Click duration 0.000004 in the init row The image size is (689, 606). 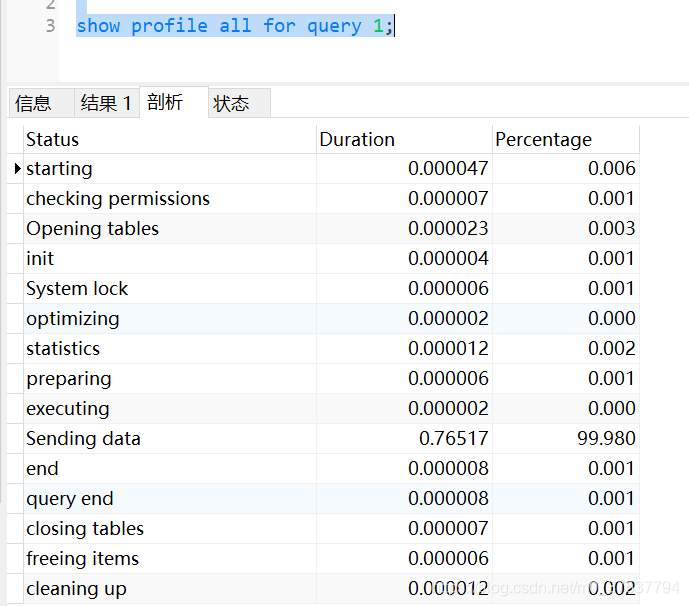click(x=448, y=258)
